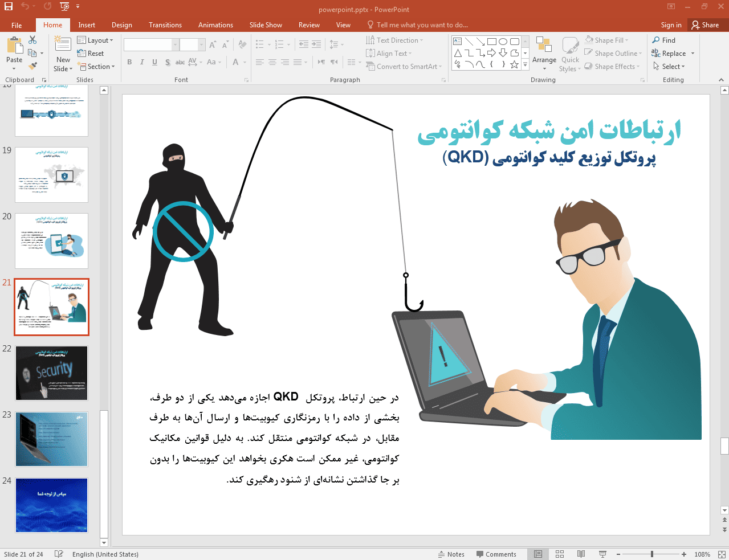This screenshot has height=560, width=729.
Task: Toggle Italic formatting
Action: click(x=142, y=62)
